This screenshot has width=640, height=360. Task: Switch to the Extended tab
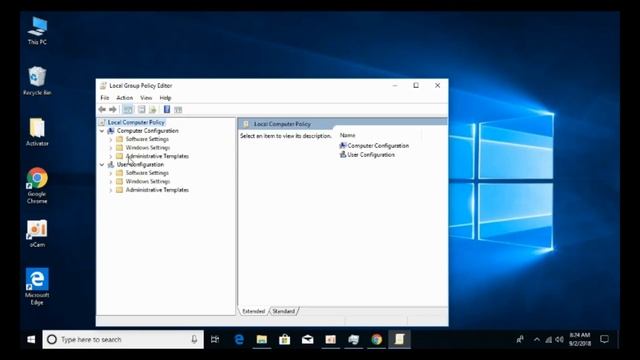pyautogui.click(x=253, y=311)
